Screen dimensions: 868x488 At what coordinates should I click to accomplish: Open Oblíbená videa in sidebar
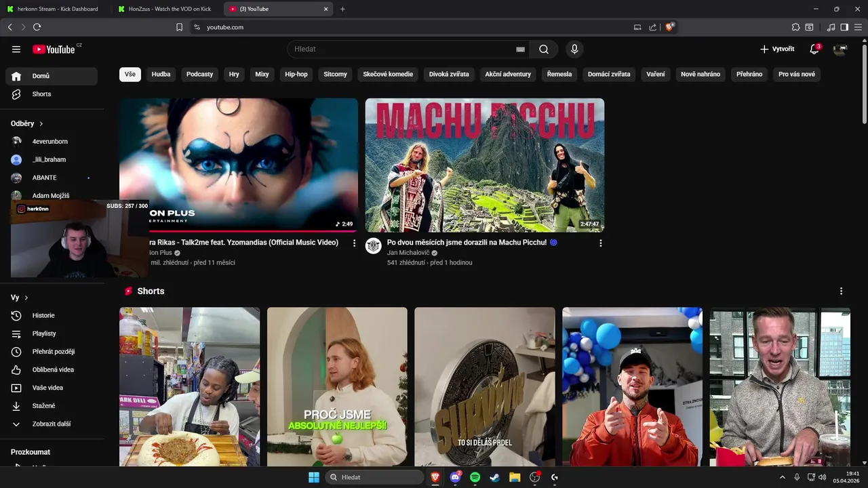(52, 369)
